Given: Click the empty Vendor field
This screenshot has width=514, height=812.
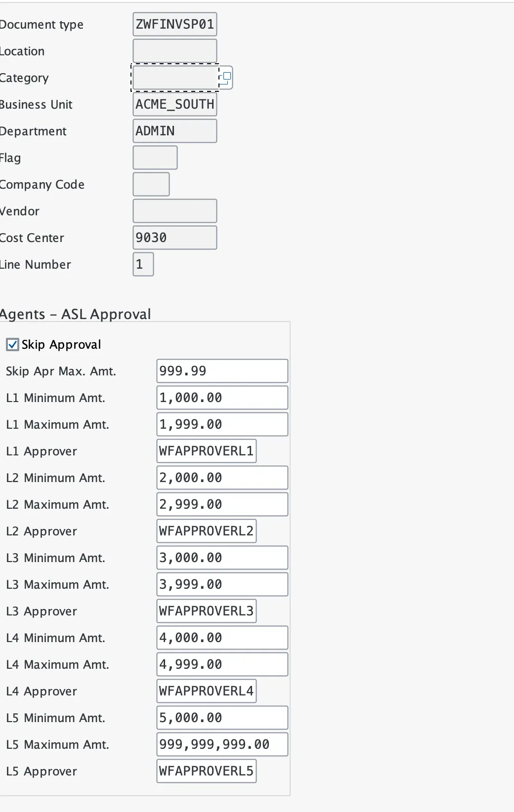Looking at the screenshot, I should (175, 211).
